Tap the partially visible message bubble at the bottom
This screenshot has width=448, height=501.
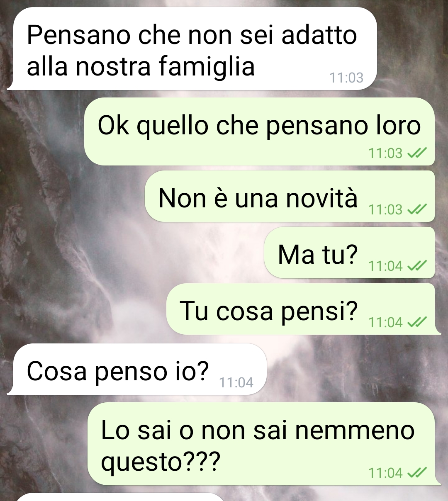click(x=120, y=497)
